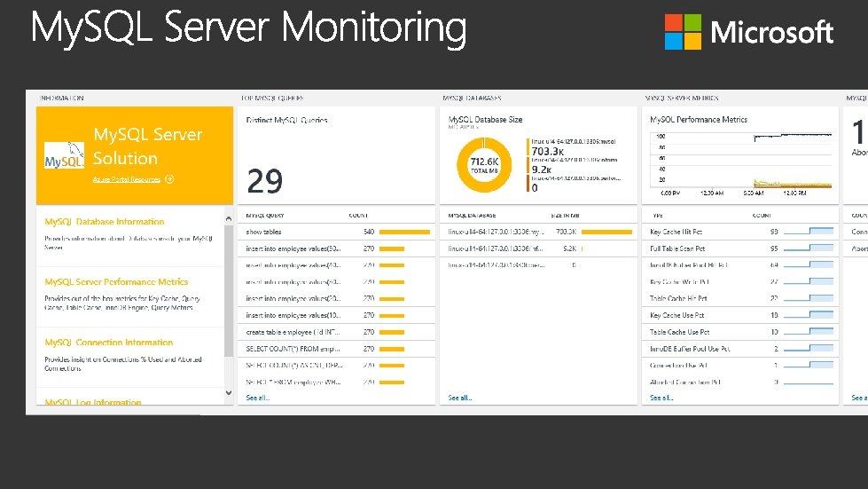Click the Distinct MySQL Queries count 29
868x489 pixels.
[264, 181]
